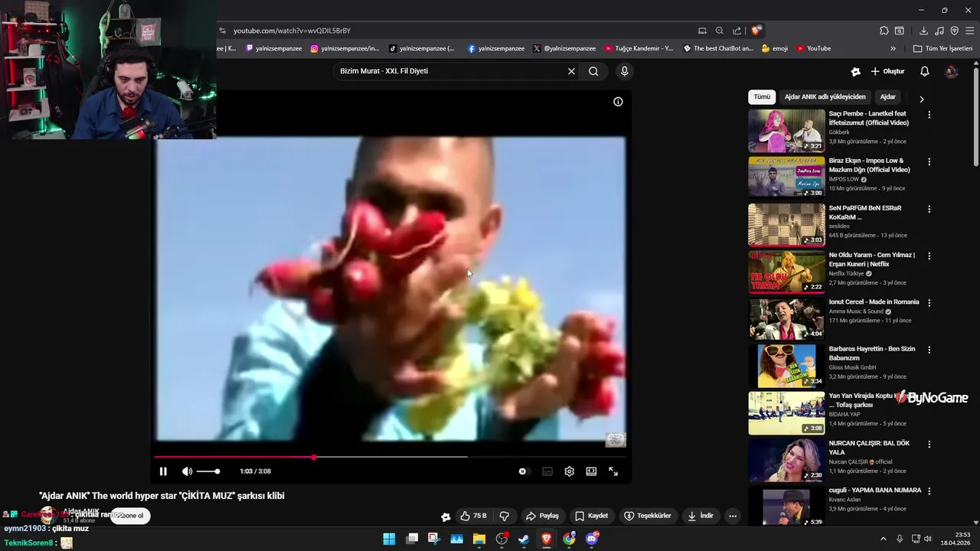Select the Ajdar filter chip
The height and width of the screenshot is (551, 980).
[x=887, y=97]
